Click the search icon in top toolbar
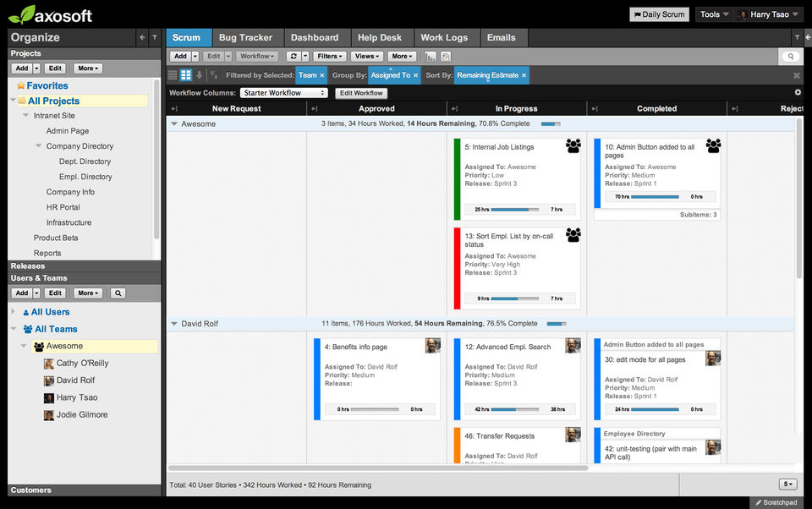The height and width of the screenshot is (509, 812). tap(791, 57)
